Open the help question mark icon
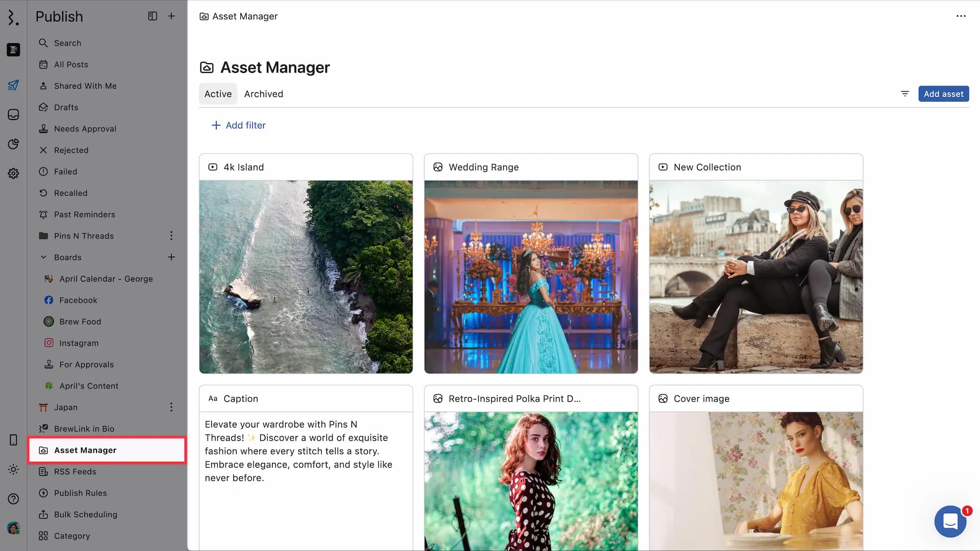The image size is (980, 551). pyautogui.click(x=13, y=499)
